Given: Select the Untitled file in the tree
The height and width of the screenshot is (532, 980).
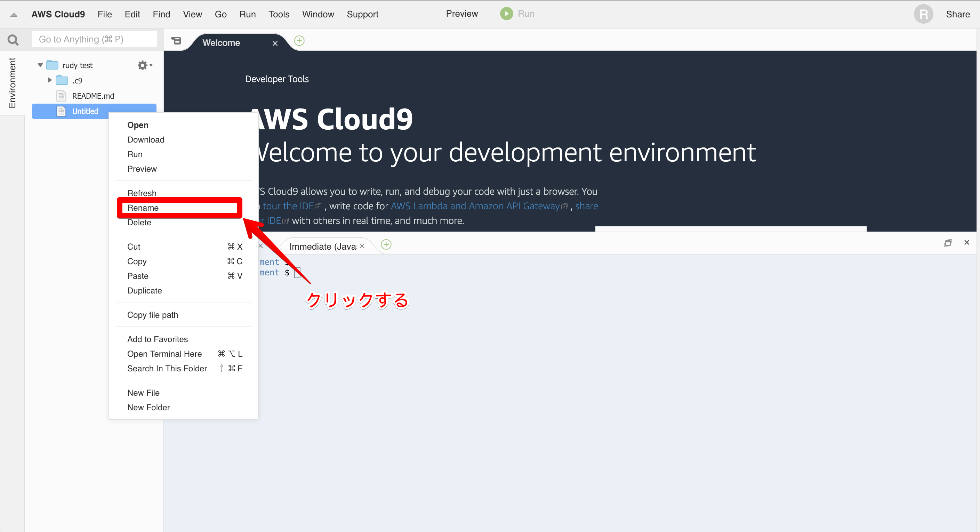Looking at the screenshot, I should coord(94,111).
